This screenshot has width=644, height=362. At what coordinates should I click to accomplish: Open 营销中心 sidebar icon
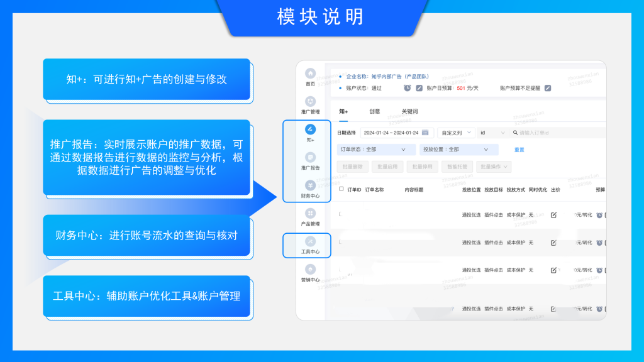tap(310, 270)
